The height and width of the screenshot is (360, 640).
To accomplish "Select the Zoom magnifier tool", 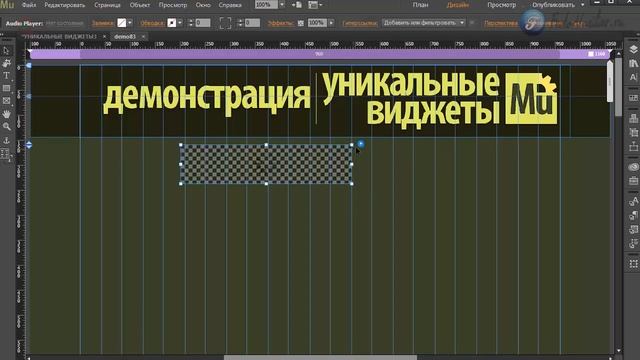I will click(x=6, y=127).
